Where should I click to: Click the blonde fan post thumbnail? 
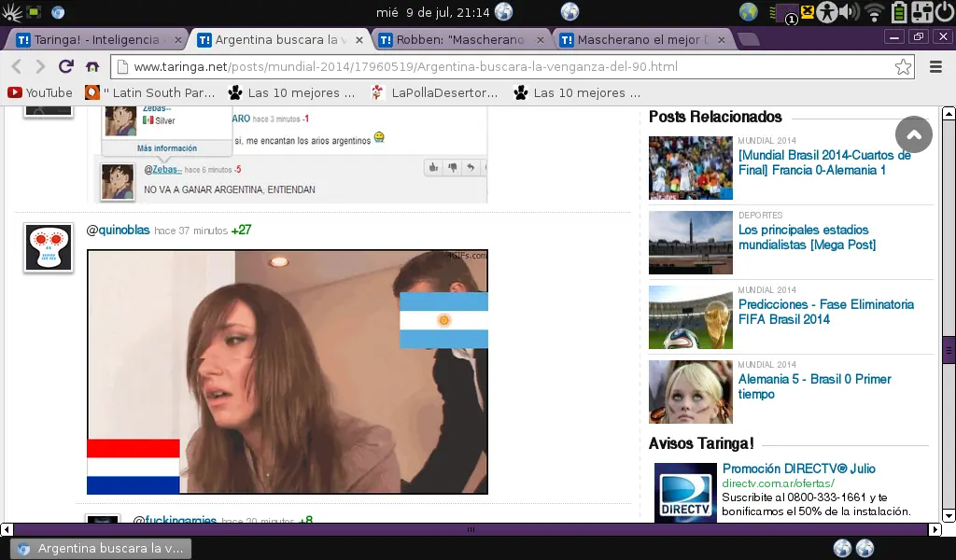coord(691,392)
